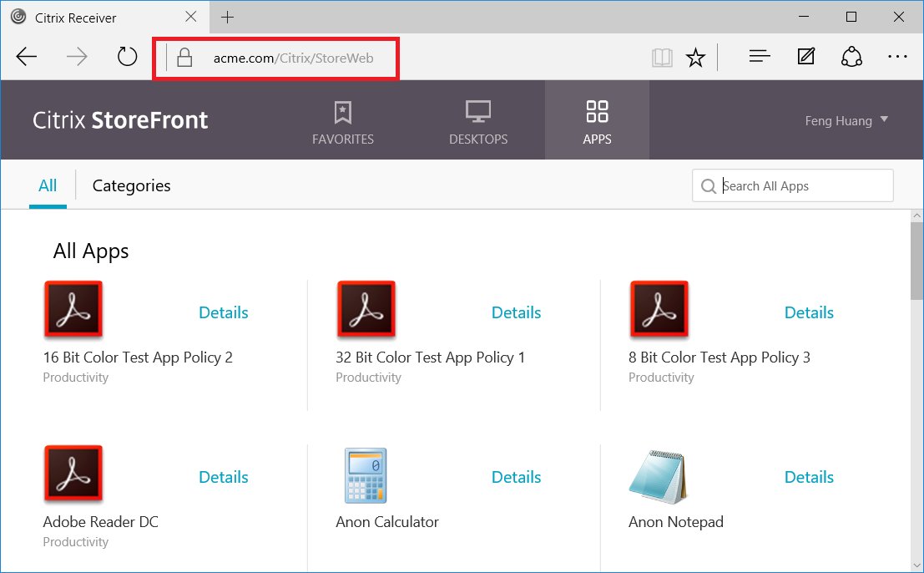Open Details for Adobe Reader DC
Screen dimensions: 924x573
(x=223, y=477)
